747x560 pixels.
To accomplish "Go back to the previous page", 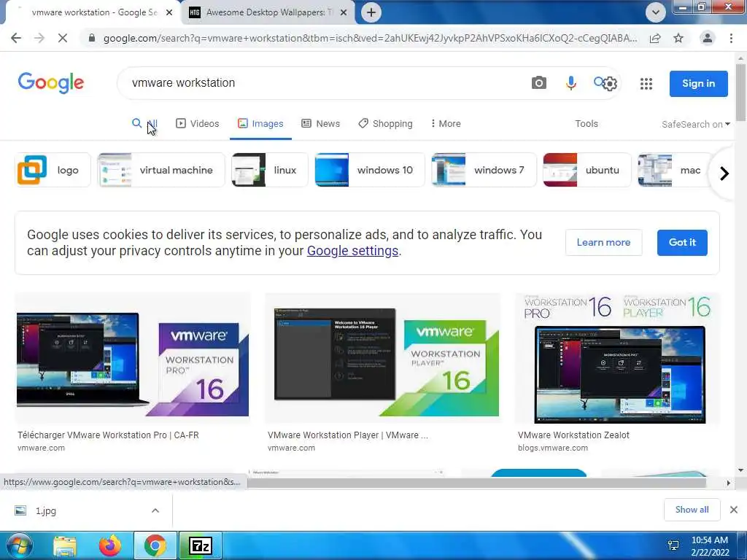I will 16,38.
